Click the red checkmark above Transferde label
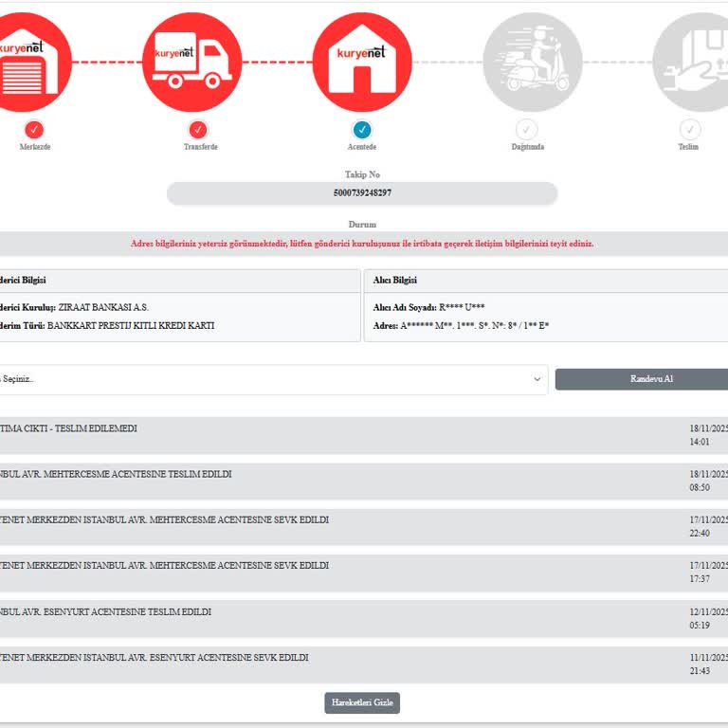Viewport: 728px width, 728px height. click(198, 130)
